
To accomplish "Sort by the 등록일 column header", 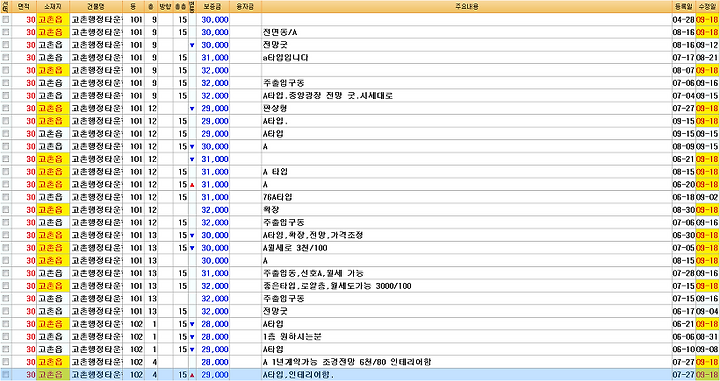I will [683, 6].
